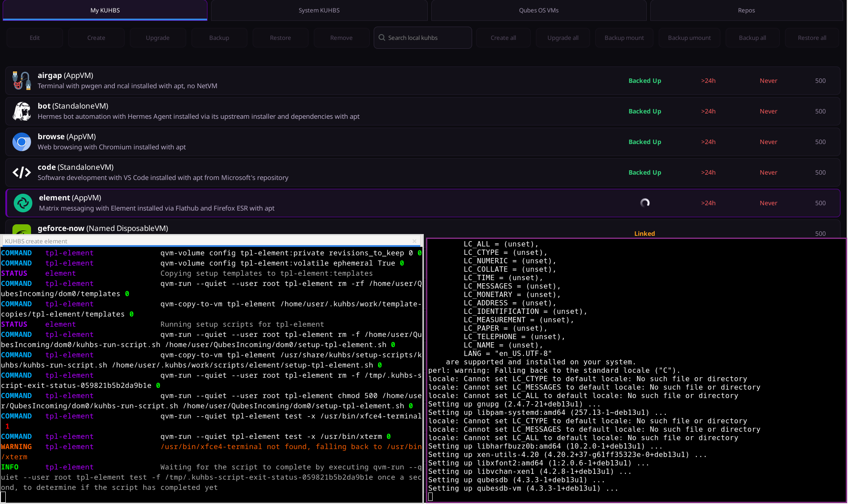Click 'Setting up gnupg' terminal line
The height and width of the screenshot is (504, 848).
[x=514, y=404]
